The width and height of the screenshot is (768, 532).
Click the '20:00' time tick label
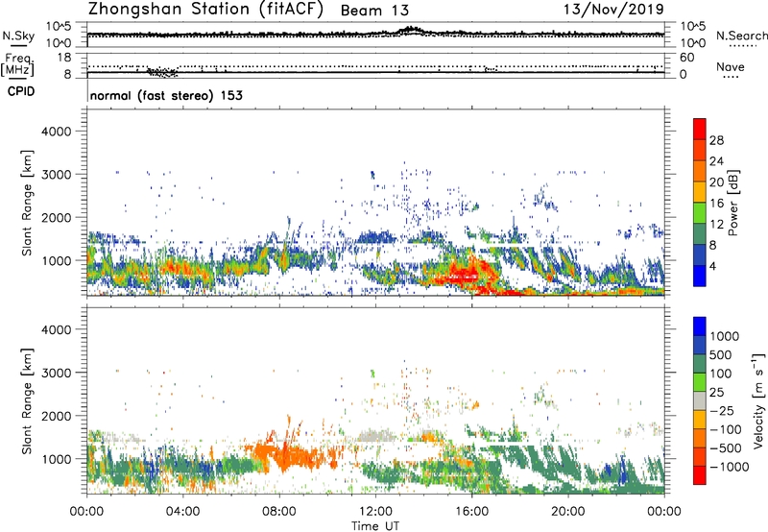coord(568,512)
